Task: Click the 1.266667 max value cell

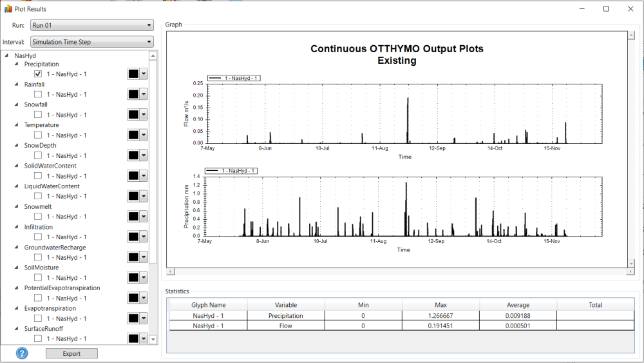Action: (x=440, y=316)
